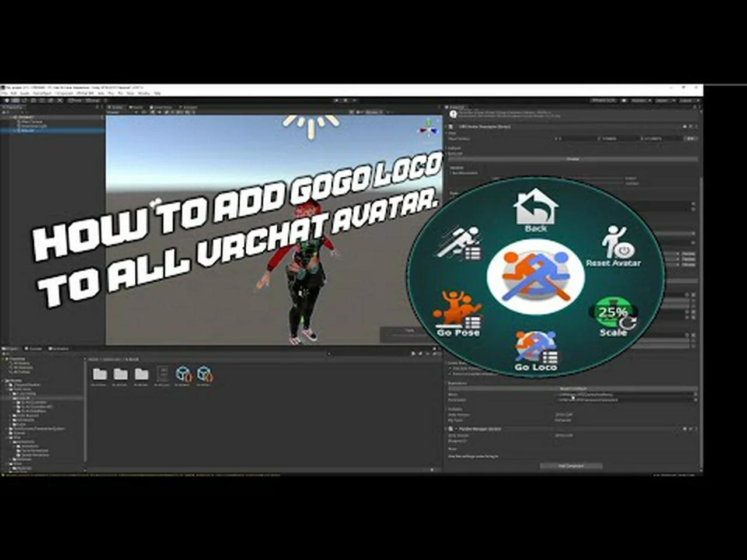The height and width of the screenshot is (560, 747).
Task: Click the Add Component button in the Inspector
Action: 571,466
